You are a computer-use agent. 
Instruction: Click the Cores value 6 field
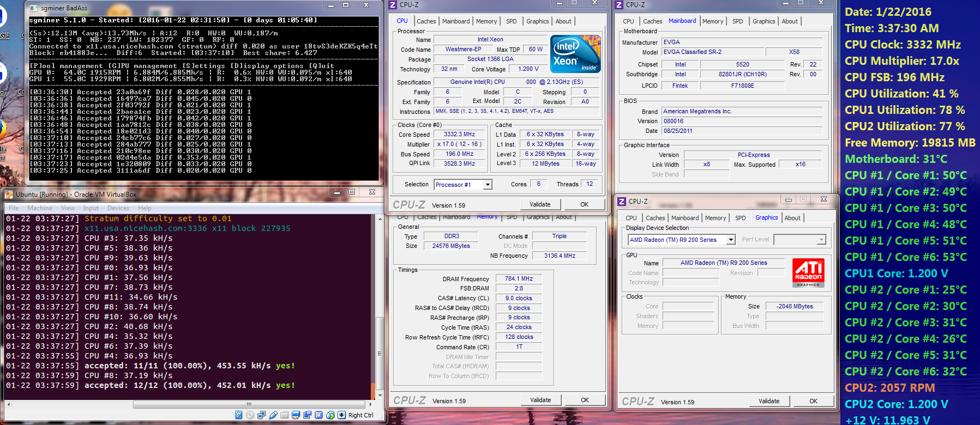click(x=539, y=184)
